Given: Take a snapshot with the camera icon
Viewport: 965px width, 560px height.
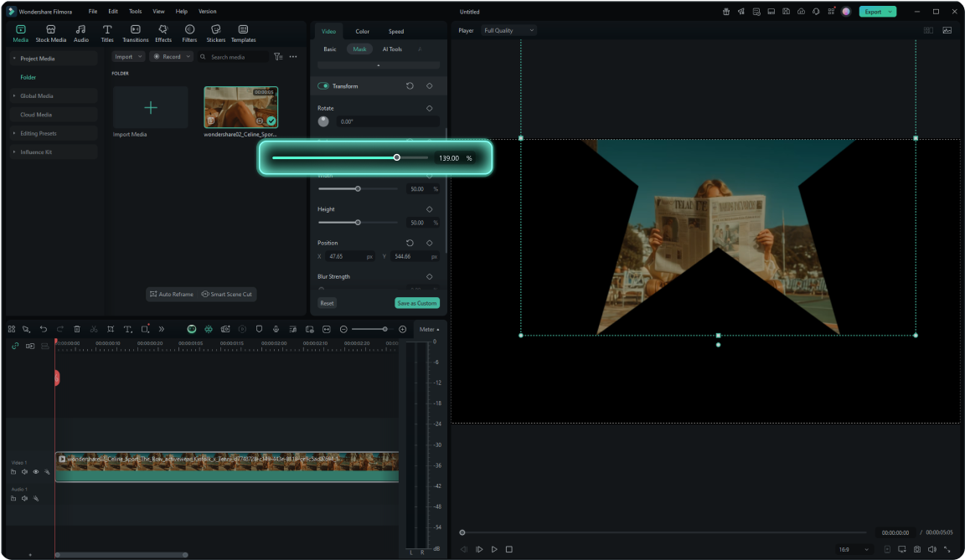Looking at the screenshot, I should coord(917,550).
